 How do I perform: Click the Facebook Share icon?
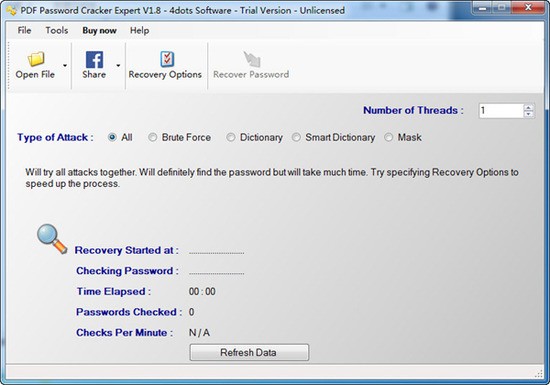[x=94, y=60]
